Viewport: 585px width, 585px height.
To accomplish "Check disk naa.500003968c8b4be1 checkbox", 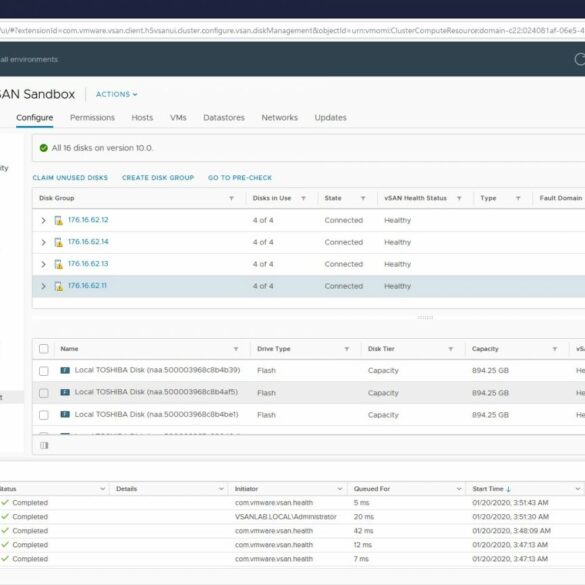I will (x=44, y=415).
